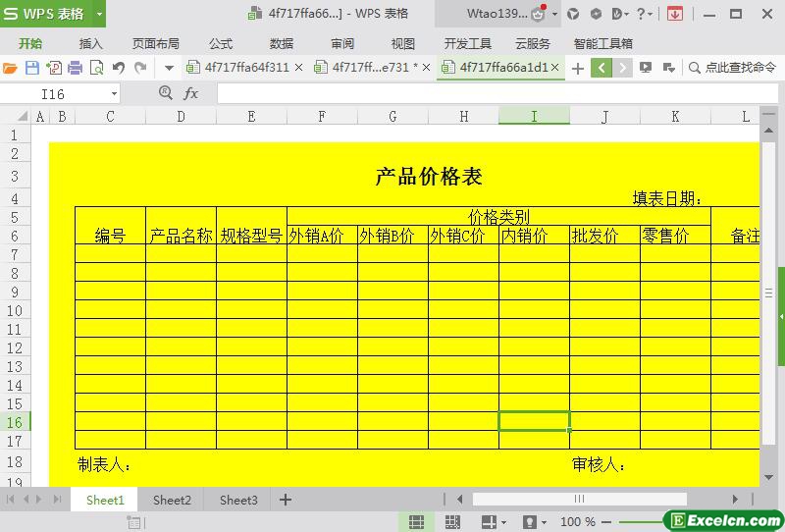Expand the right side panel arrow
The width and height of the screenshot is (785, 532).
click(781, 317)
